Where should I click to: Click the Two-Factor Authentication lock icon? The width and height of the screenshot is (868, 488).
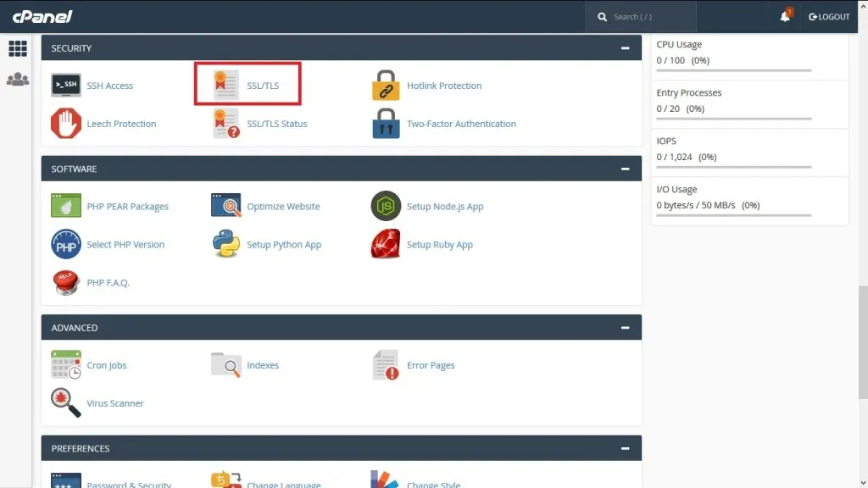[386, 124]
